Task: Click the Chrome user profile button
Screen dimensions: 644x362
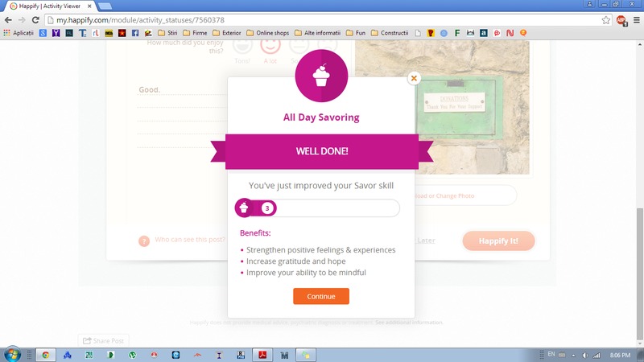Action: coord(590,4)
